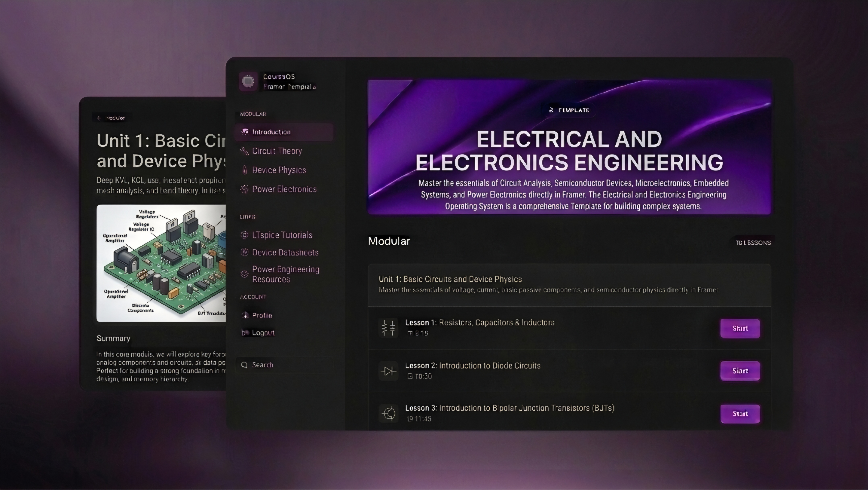This screenshot has height=490, width=868.
Task: Click the "Lesson 2: Introduction to Diode Circuits" title
Action: [x=473, y=365]
